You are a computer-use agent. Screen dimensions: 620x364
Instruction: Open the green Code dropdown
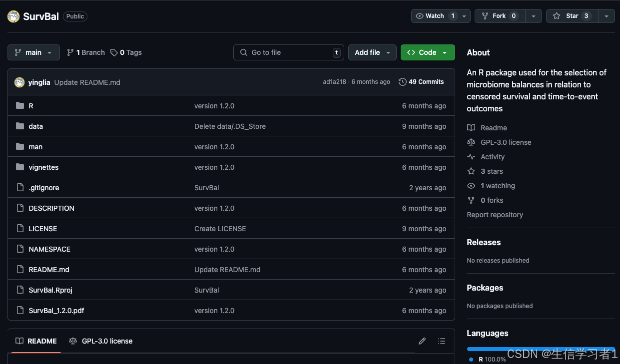click(428, 52)
